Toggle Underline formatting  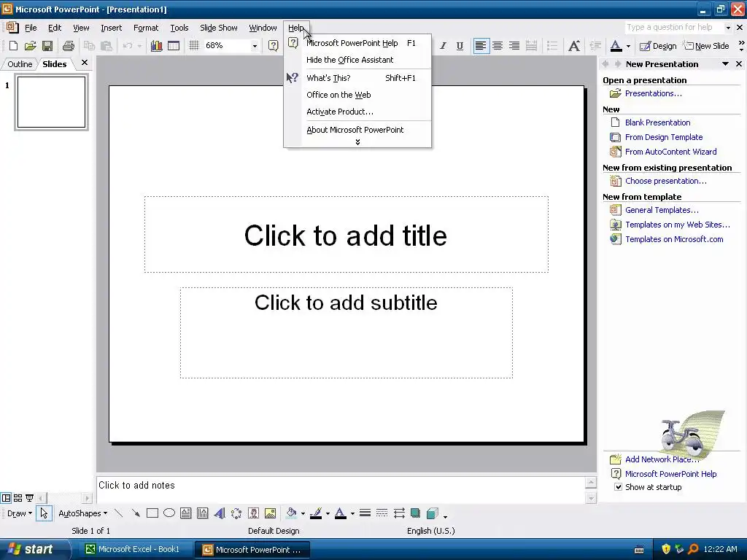point(460,46)
